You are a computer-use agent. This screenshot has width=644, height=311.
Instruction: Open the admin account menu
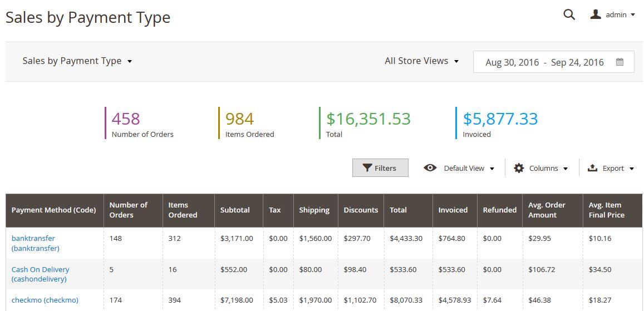616,15
